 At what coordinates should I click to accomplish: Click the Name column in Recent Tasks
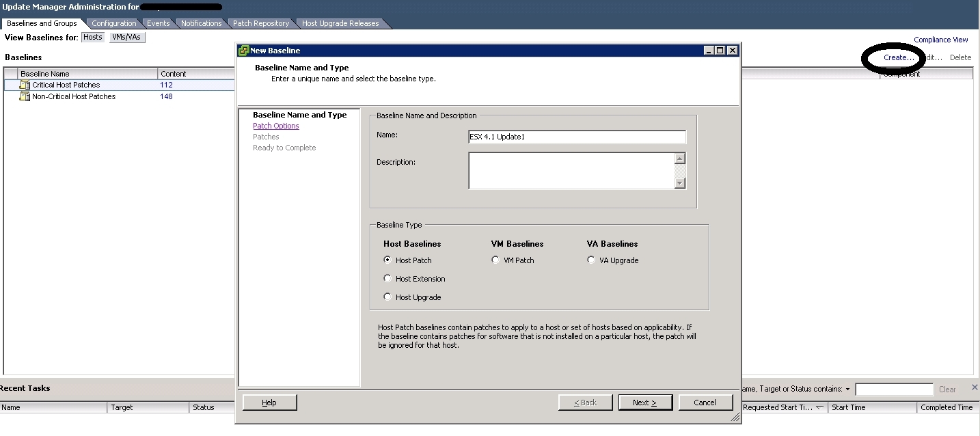[53, 407]
